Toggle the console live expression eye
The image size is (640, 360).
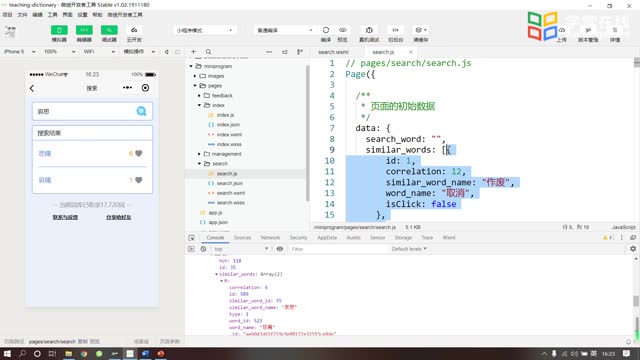280,249
